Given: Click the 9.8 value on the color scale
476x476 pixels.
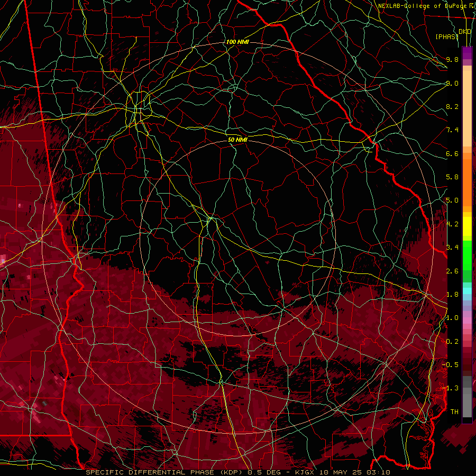Looking at the screenshot, I should pyautogui.click(x=452, y=59).
